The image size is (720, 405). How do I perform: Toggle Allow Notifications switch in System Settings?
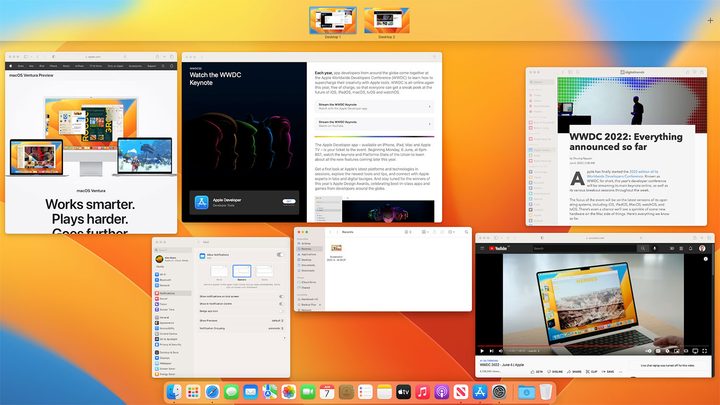[x=280, y=255]
